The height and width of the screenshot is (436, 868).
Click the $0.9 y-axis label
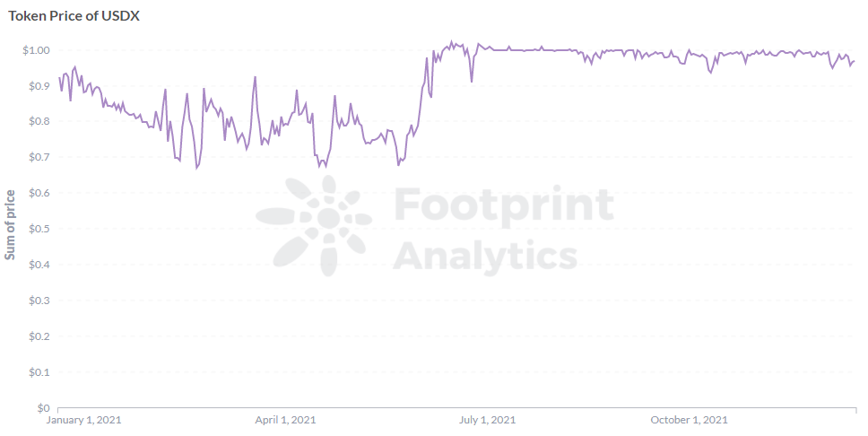[39, 86]
